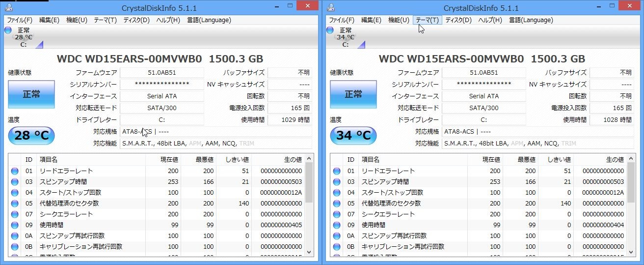Click the 28 °C temperature button

click(31, 135)
